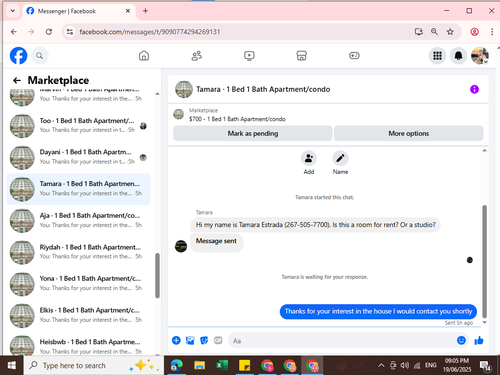Open the $700 Marketplace listing link
The height and width of the screenshot is (375, 500).
coord(237,119)
